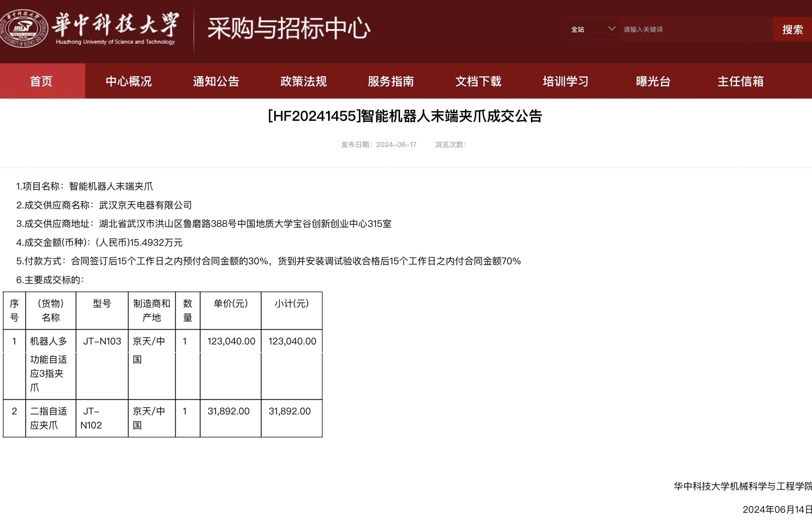
Task: Click the 序号 column header
Action: [14, 311]
